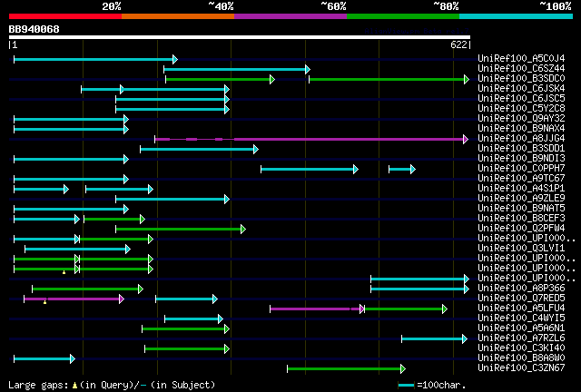
Task: Click the orange ~40% legend segment
Action: coord(178,16)
